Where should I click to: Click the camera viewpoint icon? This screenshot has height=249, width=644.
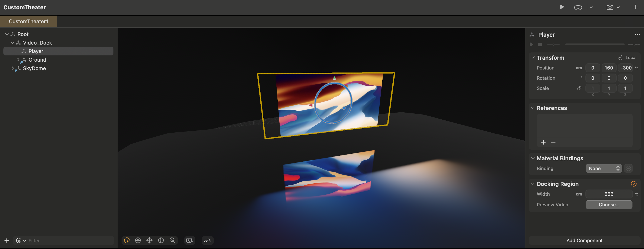[610, 7]
